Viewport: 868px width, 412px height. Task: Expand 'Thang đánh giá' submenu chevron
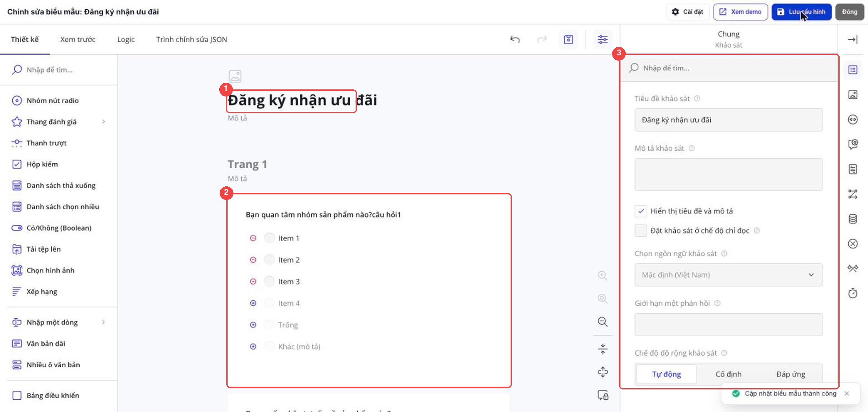[x=104, y=122]
